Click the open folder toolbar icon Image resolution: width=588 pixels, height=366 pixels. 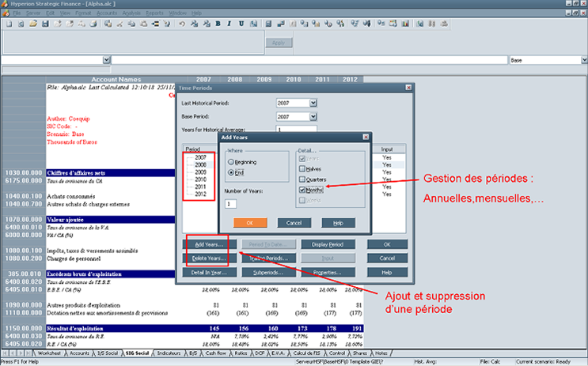(33, 24)
